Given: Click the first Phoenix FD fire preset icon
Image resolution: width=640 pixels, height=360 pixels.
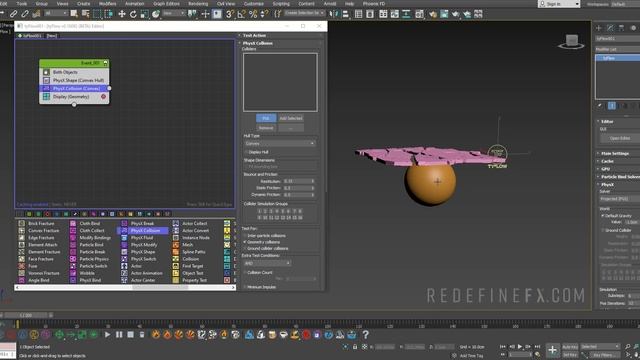Looking at the screenshot, I should [x=156, y=335].
